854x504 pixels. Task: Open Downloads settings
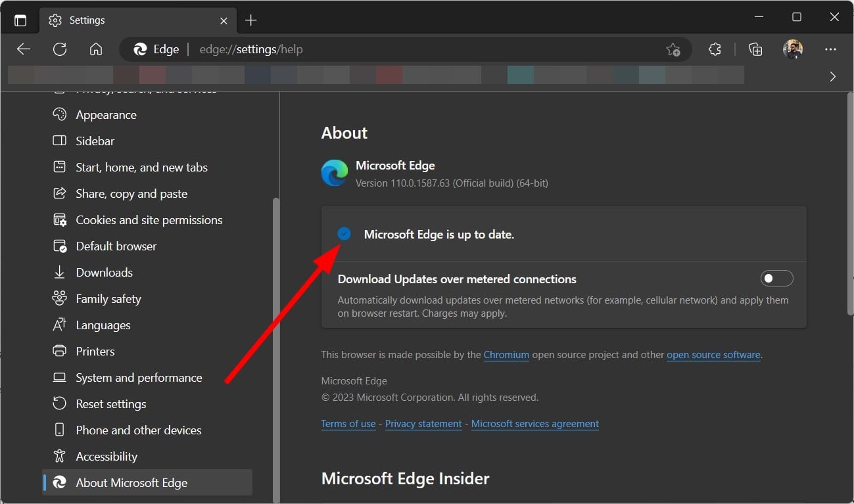tap(147, 273)
